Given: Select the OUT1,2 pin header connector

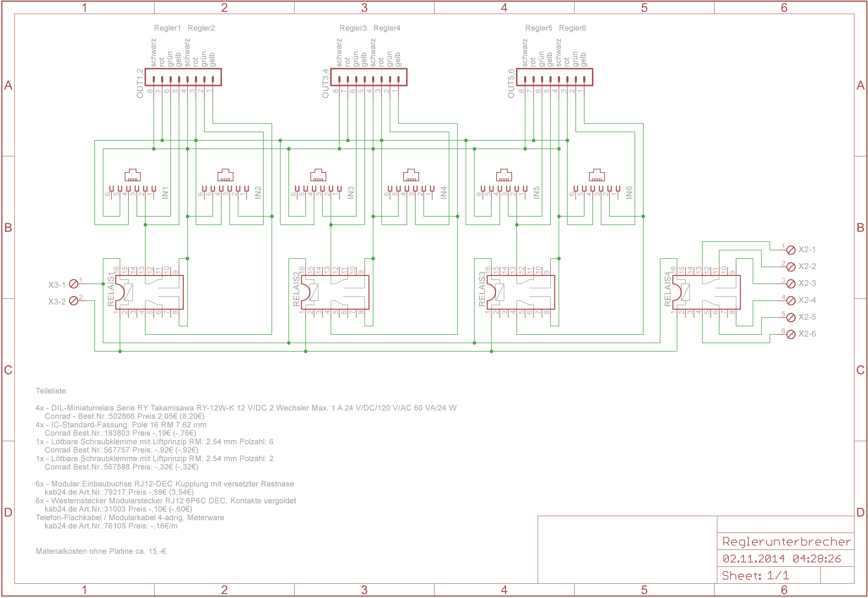Looking at the screenshot, I should (183, 77).
